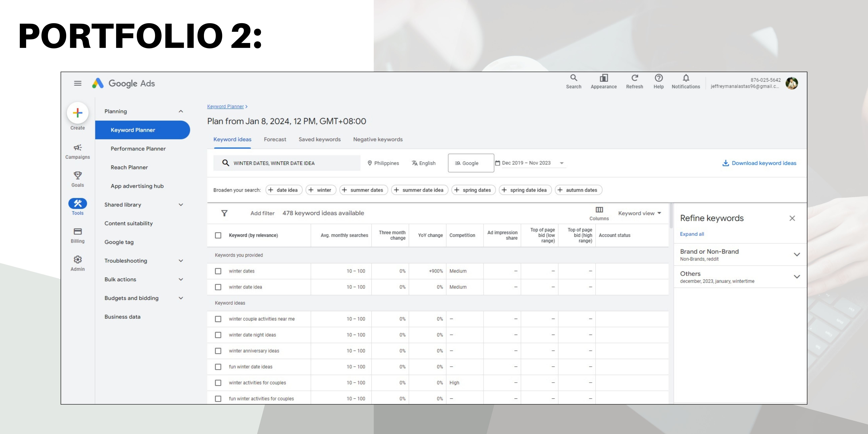Check the 'winter date idea' row checkbox
Image resolution: width=868 pixels, height=434 pixels.
point(218,287)
